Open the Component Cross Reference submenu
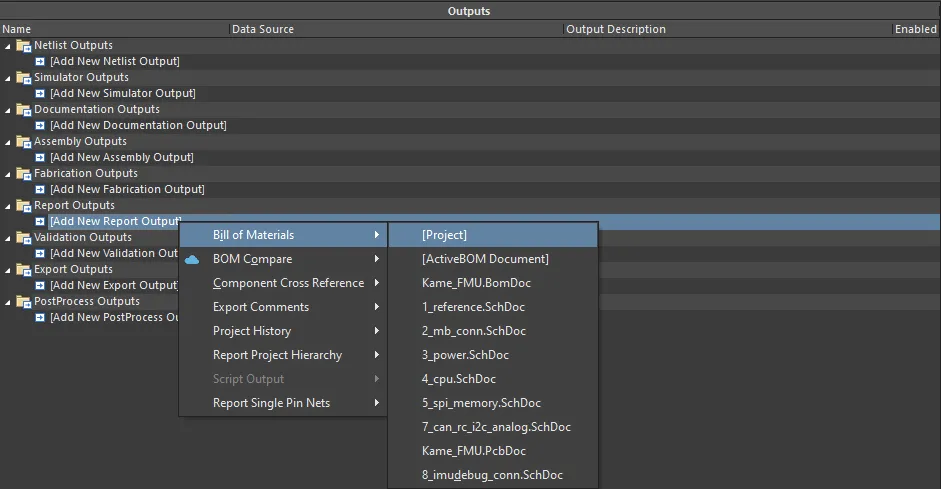 (x=288, y=283)
